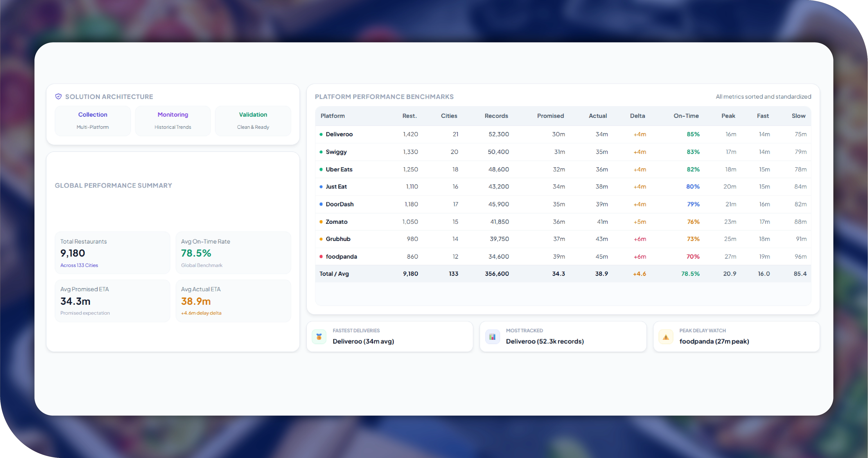Sort table by Platform column header
Image resolution: width=868 pixels, height=458 pixels.
point(333,116)
